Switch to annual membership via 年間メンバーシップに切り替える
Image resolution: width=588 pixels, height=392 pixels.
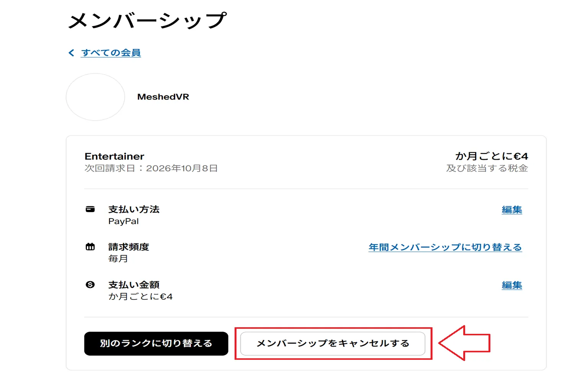point(445,247)
